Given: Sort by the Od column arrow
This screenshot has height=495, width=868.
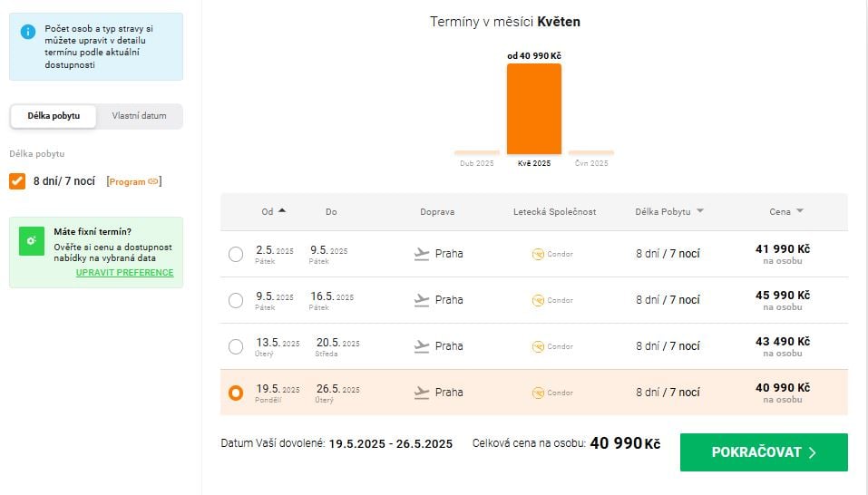Looking at the screenshot, I should tap(282, 210).
